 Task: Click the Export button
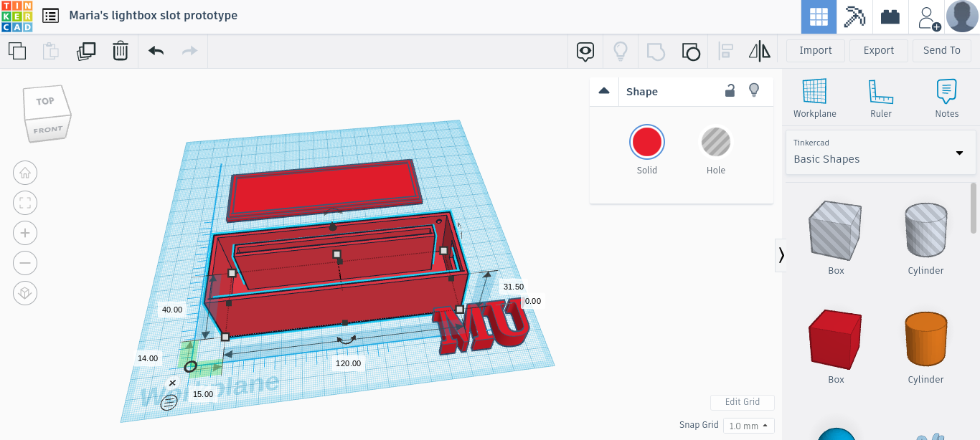click(879, 50)
